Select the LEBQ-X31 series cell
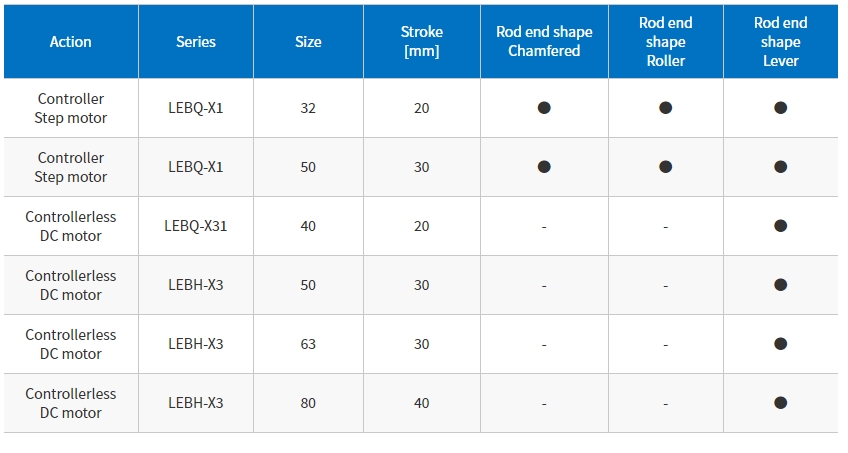The height and width of the screenshot is (453, 848). point(196,226)
